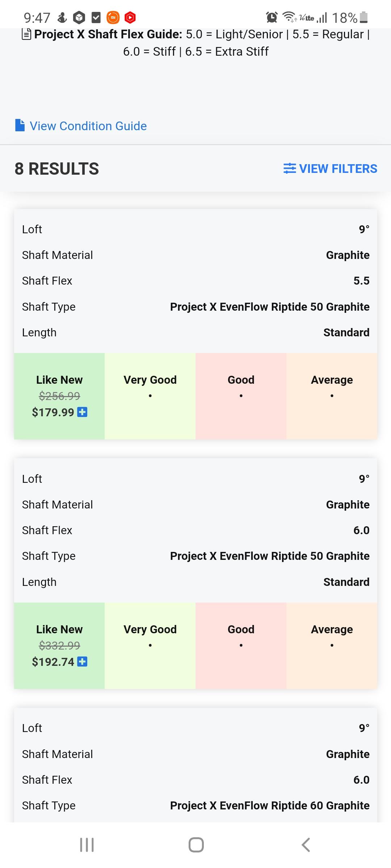391x868 pixels.
Task: Choose Very Good for the 5.5 flex club
Action: pos(150,396)
